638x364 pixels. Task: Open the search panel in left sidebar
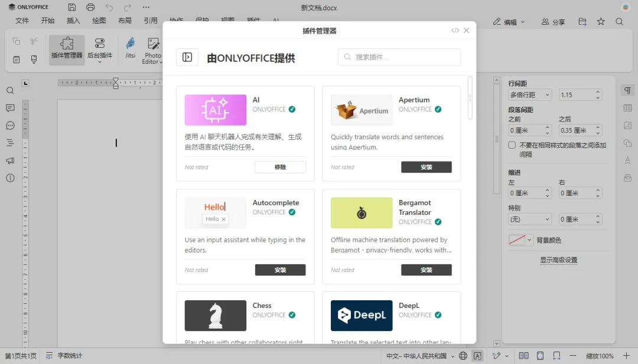10,91
